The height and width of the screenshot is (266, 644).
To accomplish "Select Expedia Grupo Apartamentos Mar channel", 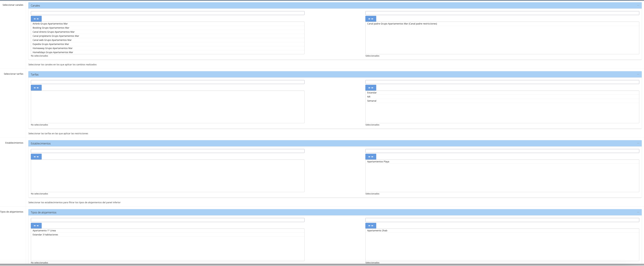I will (x=51, y=44).
